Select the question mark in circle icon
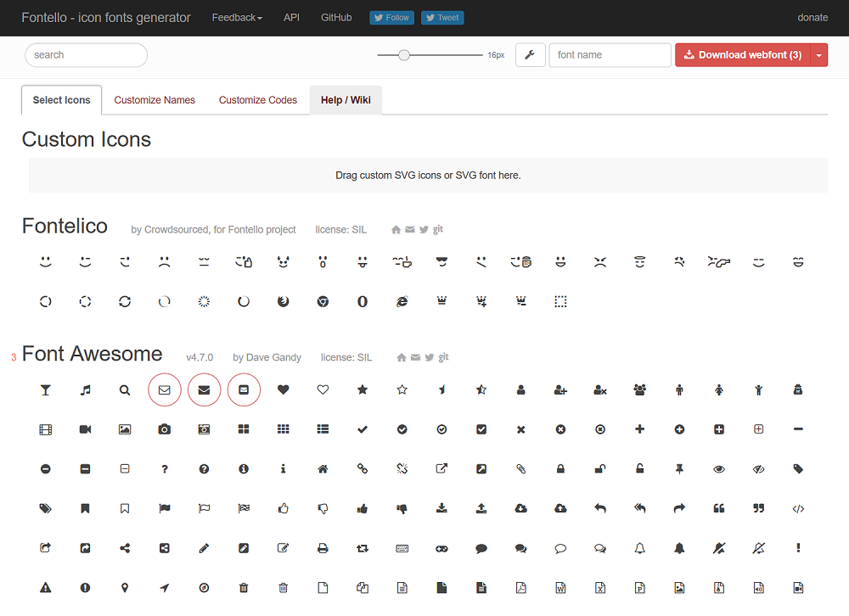The width and height of the screenshot is (849, 616). pos(204,468)
